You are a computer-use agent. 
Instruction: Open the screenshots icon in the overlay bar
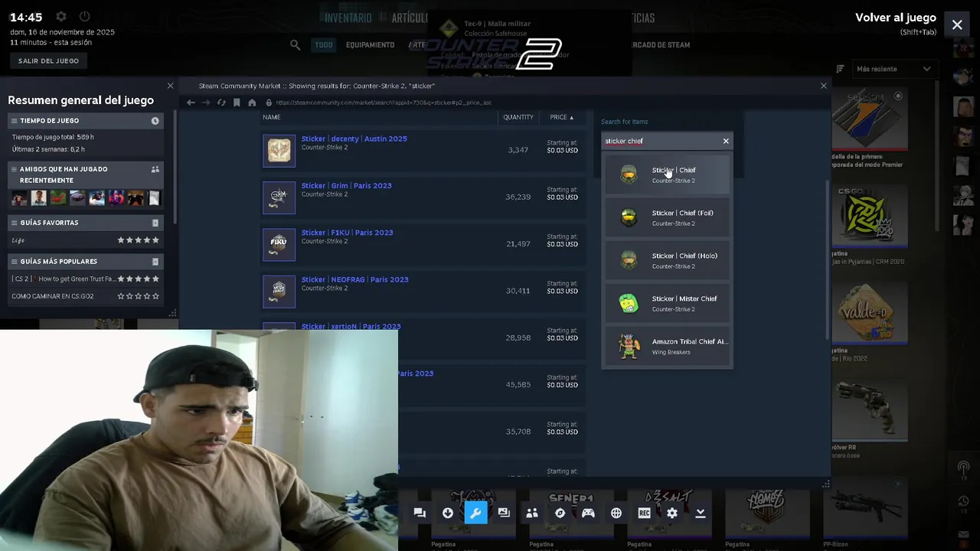coord(504,513)
